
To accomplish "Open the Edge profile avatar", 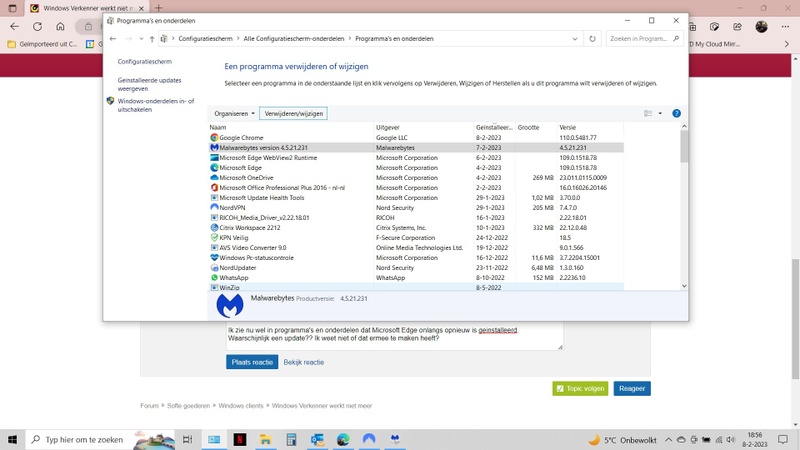I will (762, 27).
